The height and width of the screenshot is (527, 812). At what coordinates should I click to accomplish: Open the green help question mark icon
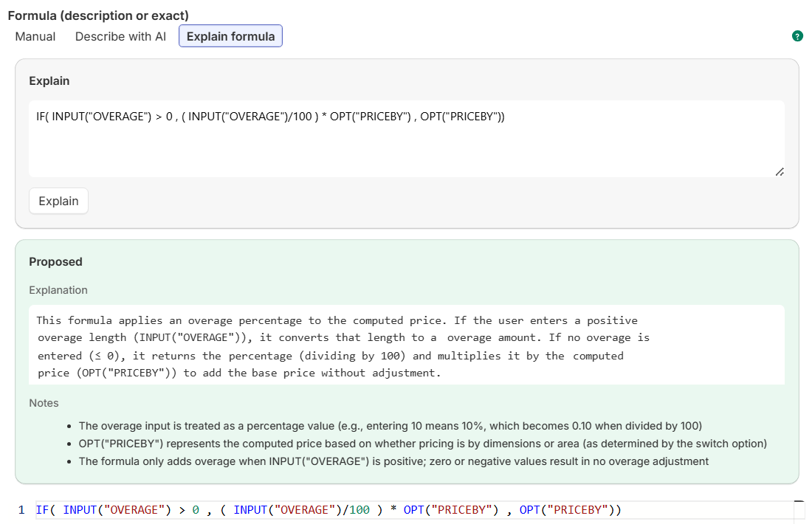[x=797, y=36]
